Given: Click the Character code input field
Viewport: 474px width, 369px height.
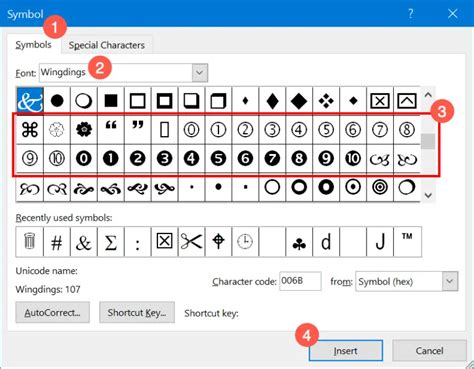Looking at the screenshot, I should pos(300,281).
